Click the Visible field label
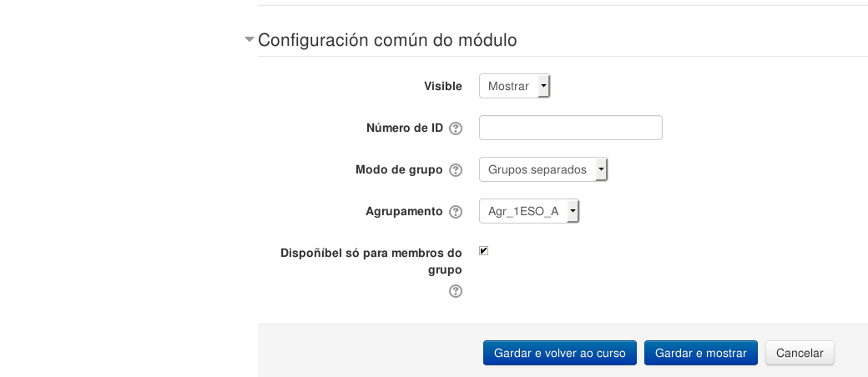This screenshot has height=377, width=868. (x=442, y=86)
